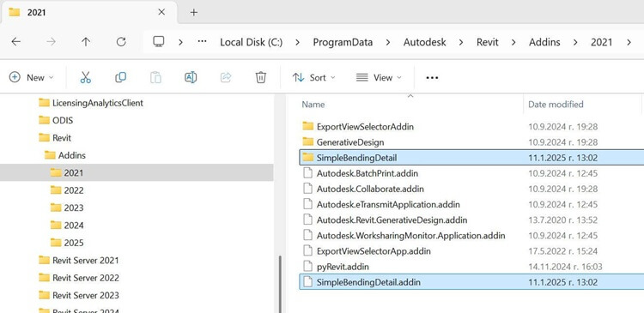Go forward with the right arrow button
Screen dimensions: 644x313
[x=51, y=42]
